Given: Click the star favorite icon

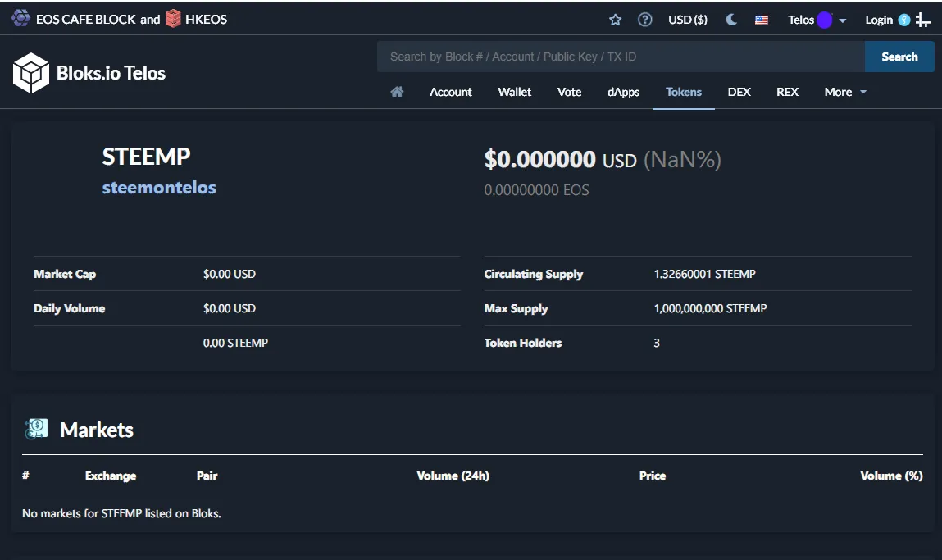Looking at the screenshot, I should click(x=615, y=20).
